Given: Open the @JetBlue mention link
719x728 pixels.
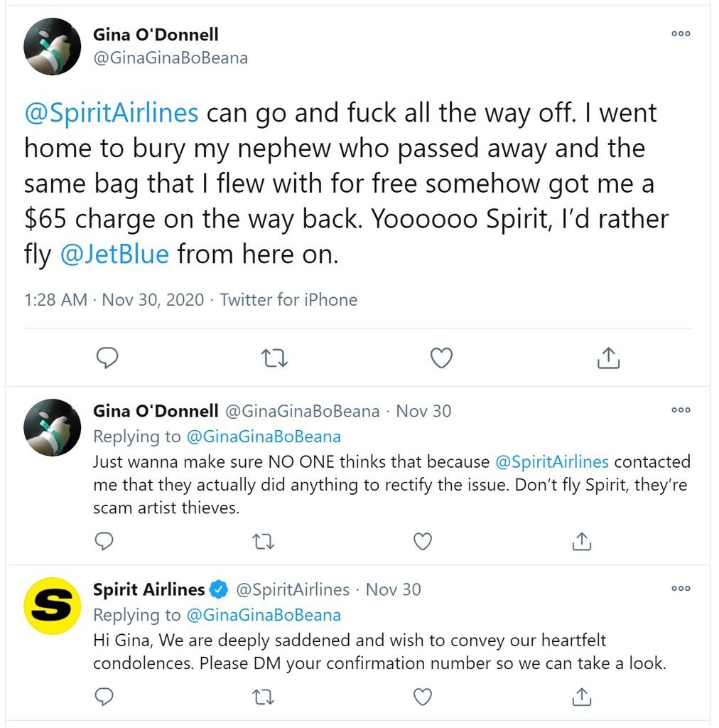Looking at the screenshot, I should point(114,255).
